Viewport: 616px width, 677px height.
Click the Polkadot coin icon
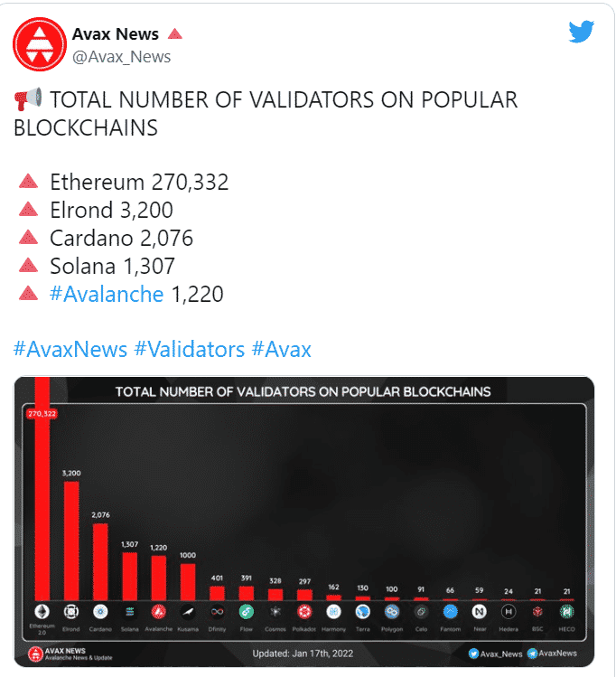304,611
